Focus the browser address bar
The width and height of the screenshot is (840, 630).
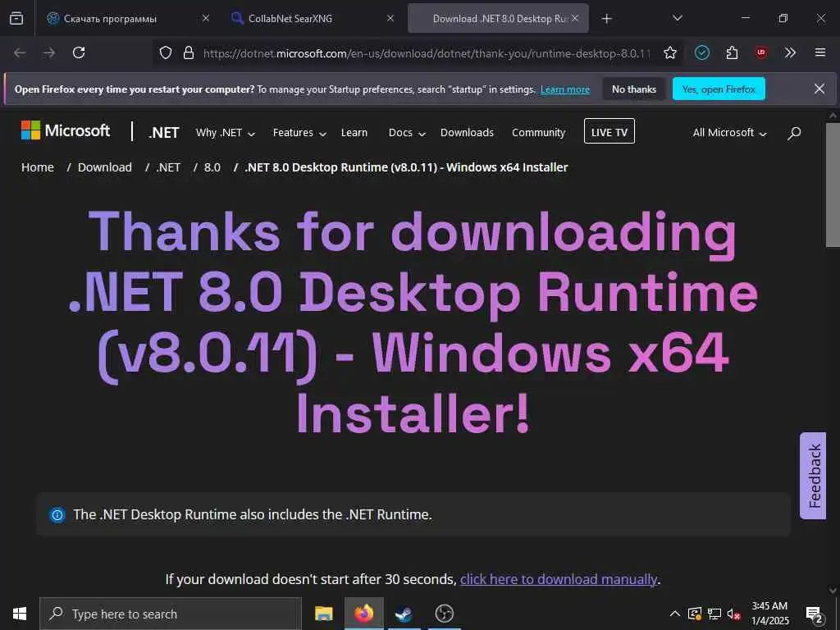tap(426, 52)
